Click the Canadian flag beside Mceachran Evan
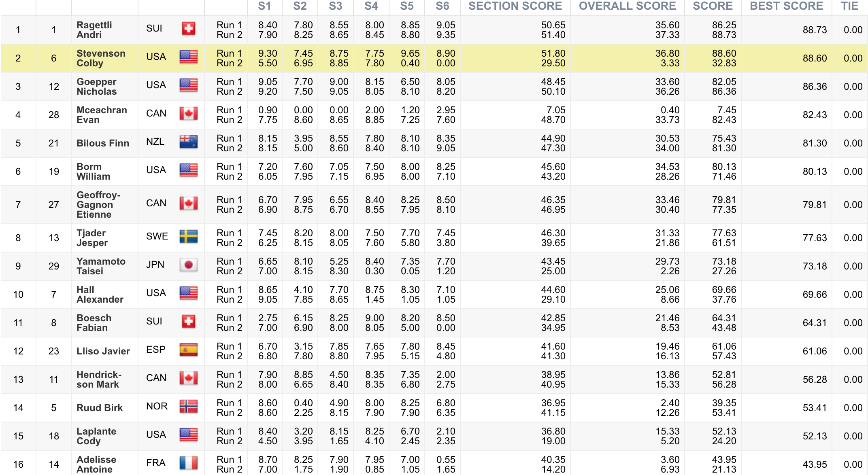 pyautogui.click(x=188, y=114)
